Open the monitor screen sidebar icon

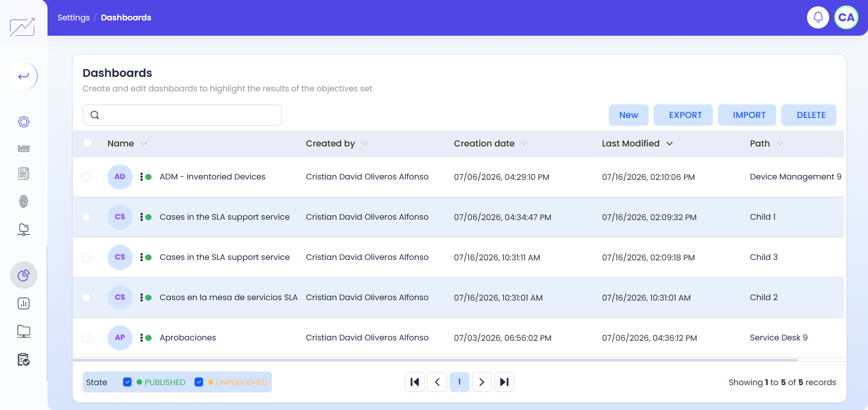24,332
